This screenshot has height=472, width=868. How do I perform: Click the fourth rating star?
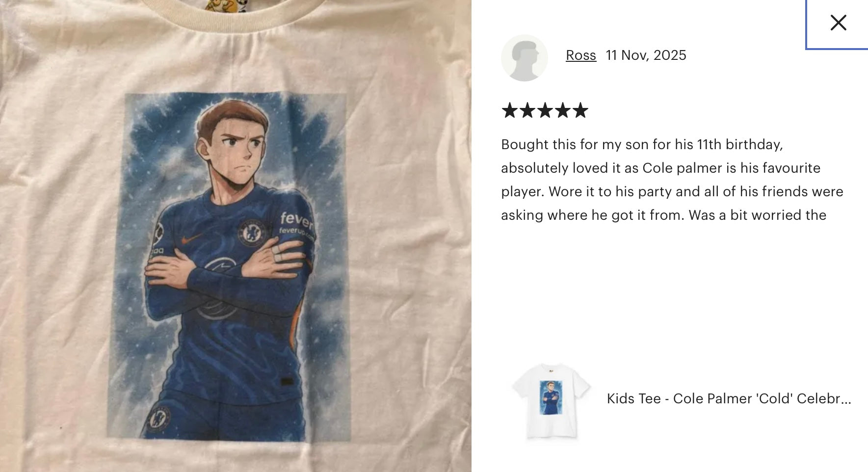pos(563,110)
